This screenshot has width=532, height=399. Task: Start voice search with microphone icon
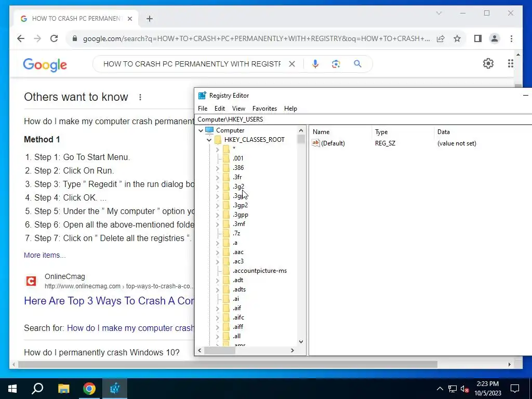click(x=315, y=64)
